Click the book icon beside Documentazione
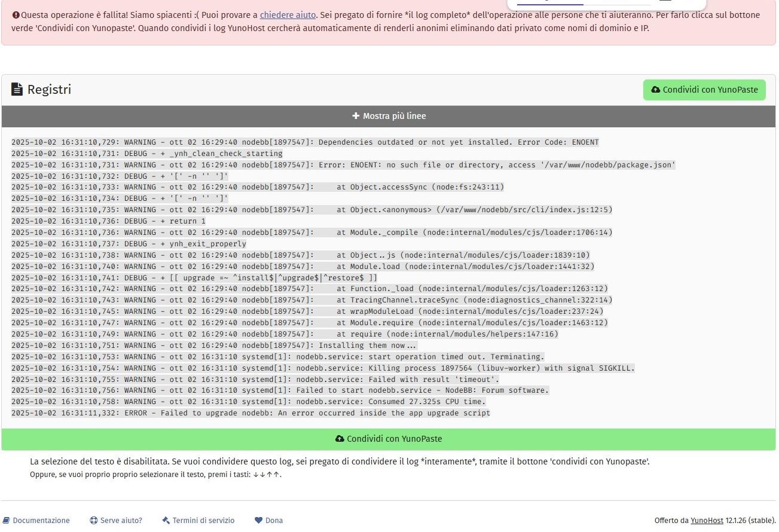Image resolution: width=779 pixels, height=532 pixels. [x=6, y=521]
